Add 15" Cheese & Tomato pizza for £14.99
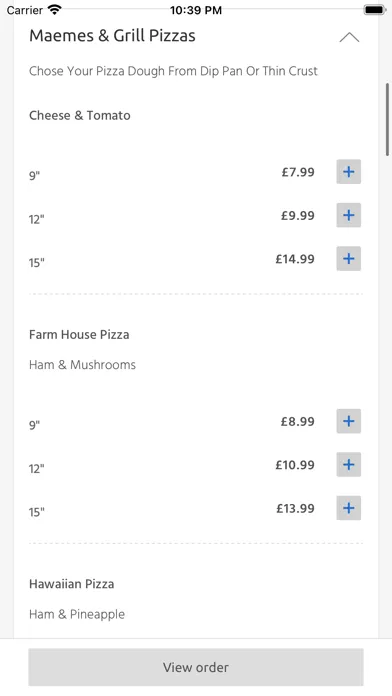392x696 pixels. point(348,259)
